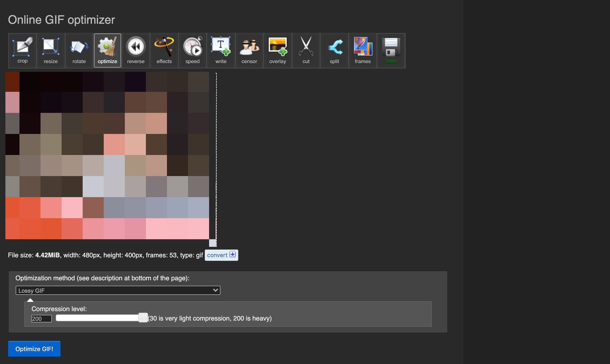Select the active optimize tab
610x364 pixels.
click(x=108, y=50)
